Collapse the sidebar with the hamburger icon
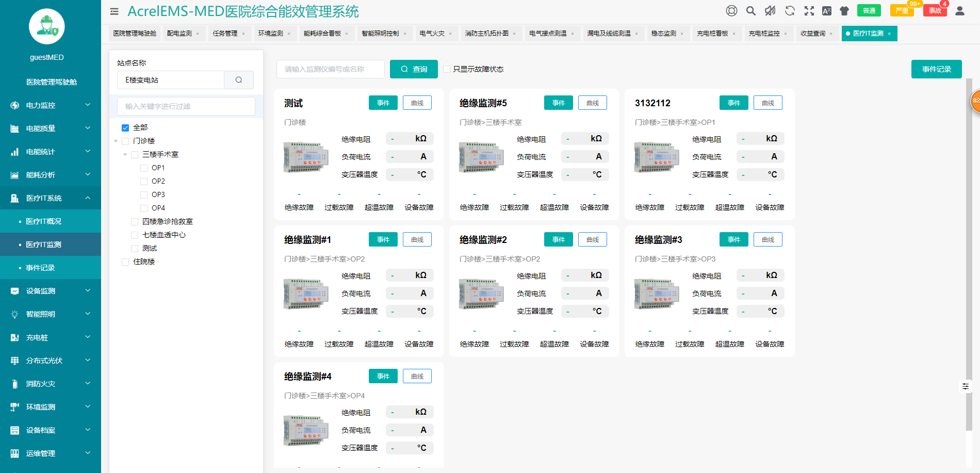The height and width of the screenshot is (473, 980). (114, 11)
